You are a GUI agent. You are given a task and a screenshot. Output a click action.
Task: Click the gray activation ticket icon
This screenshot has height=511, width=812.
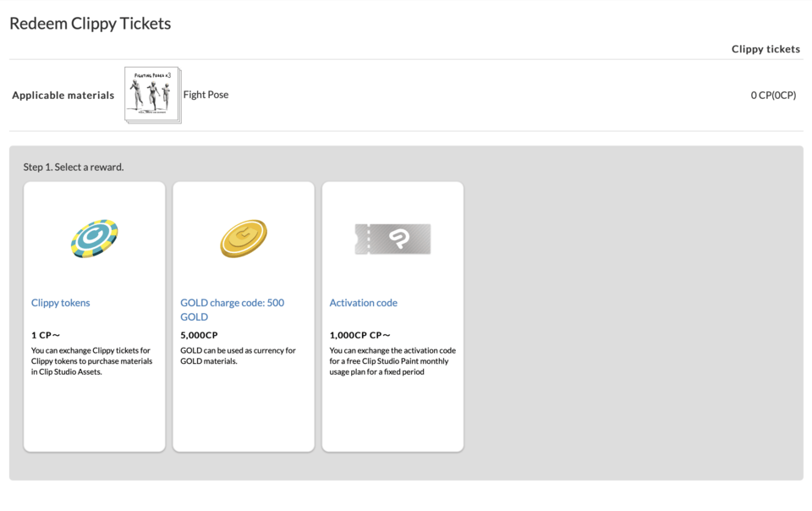tap(392, 239)
